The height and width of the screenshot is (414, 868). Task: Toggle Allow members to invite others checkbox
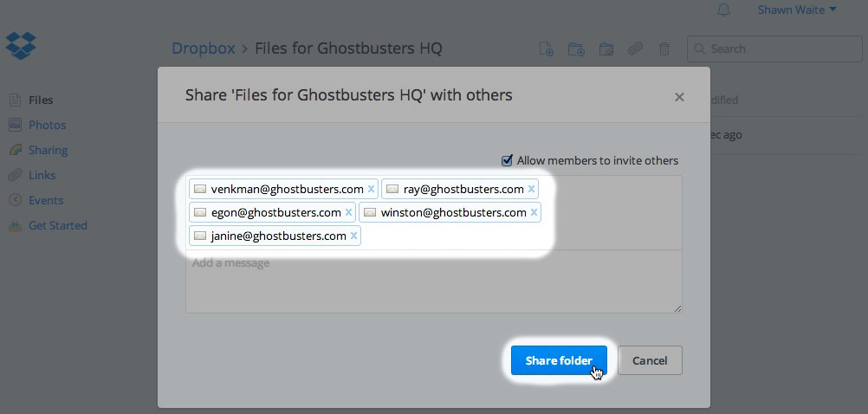(507, 160)
